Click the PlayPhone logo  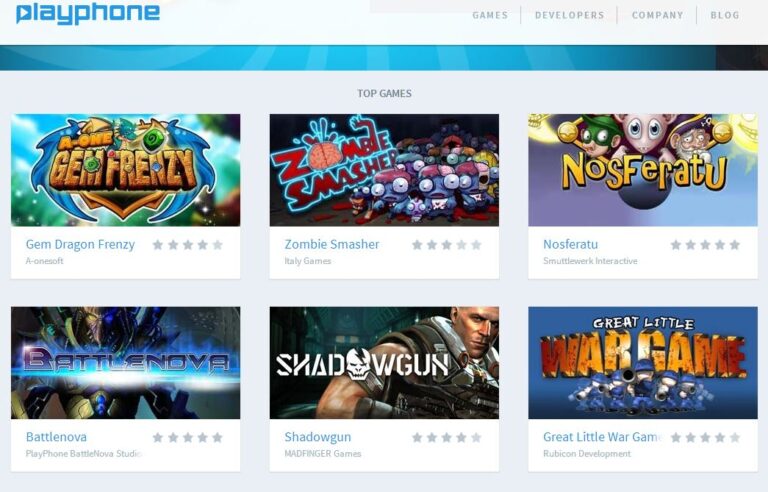88,14
